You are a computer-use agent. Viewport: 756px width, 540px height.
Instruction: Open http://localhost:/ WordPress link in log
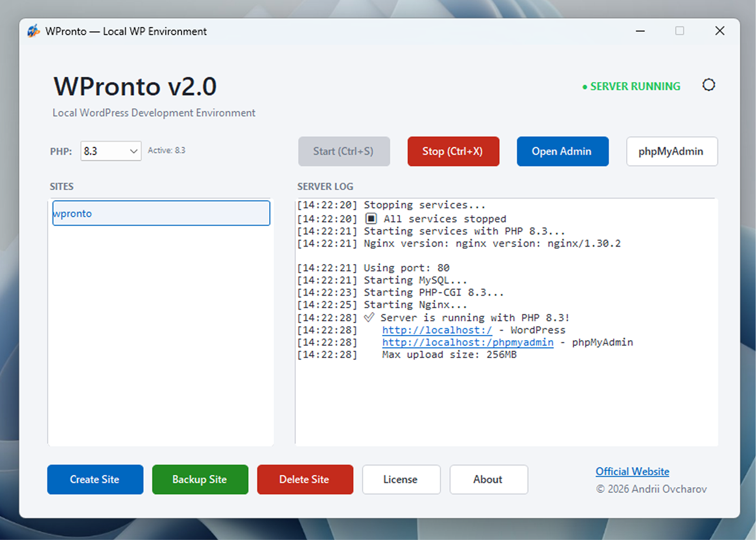[x=437, y=330]
